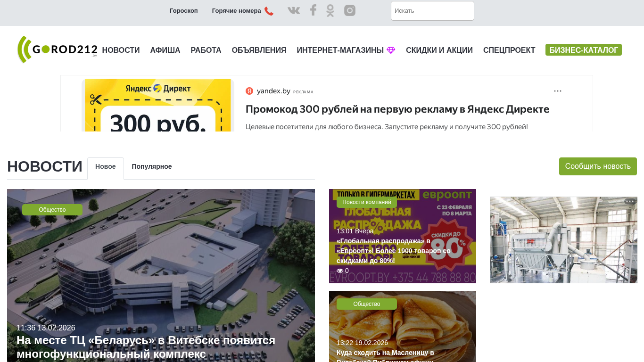Go to the НОВОСТИ menu section
The width and height of the screenshot is (644, 362).
[x=121, y=50]
